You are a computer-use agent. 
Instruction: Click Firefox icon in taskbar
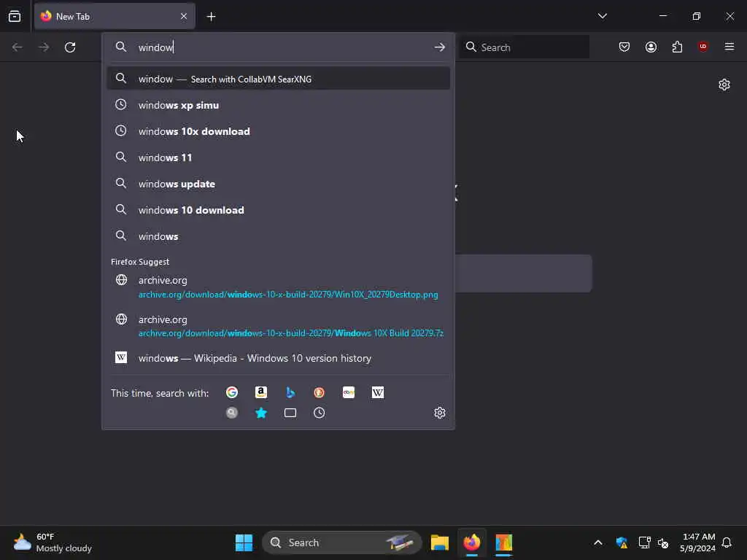[x=472, y=542]
